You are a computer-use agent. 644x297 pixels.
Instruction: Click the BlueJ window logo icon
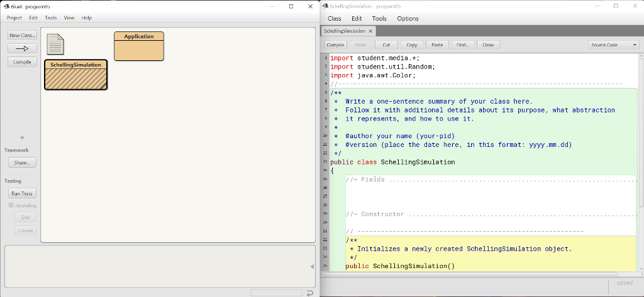[6, 6]
